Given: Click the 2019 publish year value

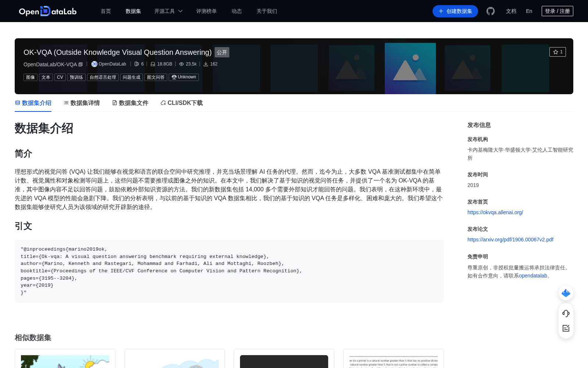Looking at the screenshot, I should click(x=473, y=185).
